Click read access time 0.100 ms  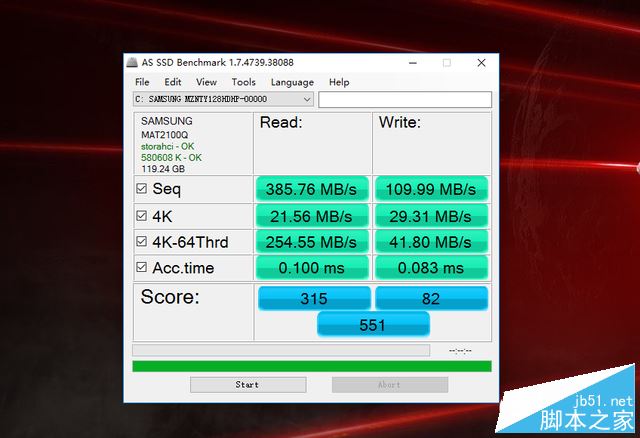(312, 268)
